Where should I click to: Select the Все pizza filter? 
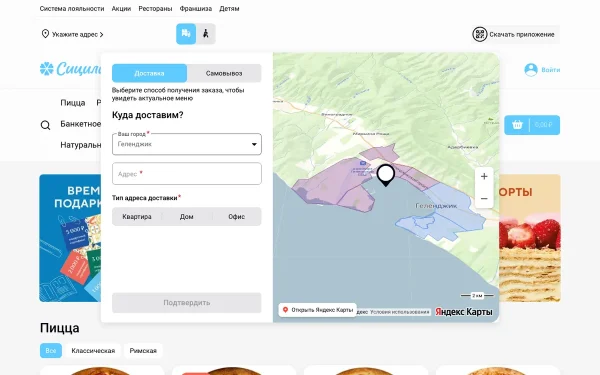(x=51, y=351)
